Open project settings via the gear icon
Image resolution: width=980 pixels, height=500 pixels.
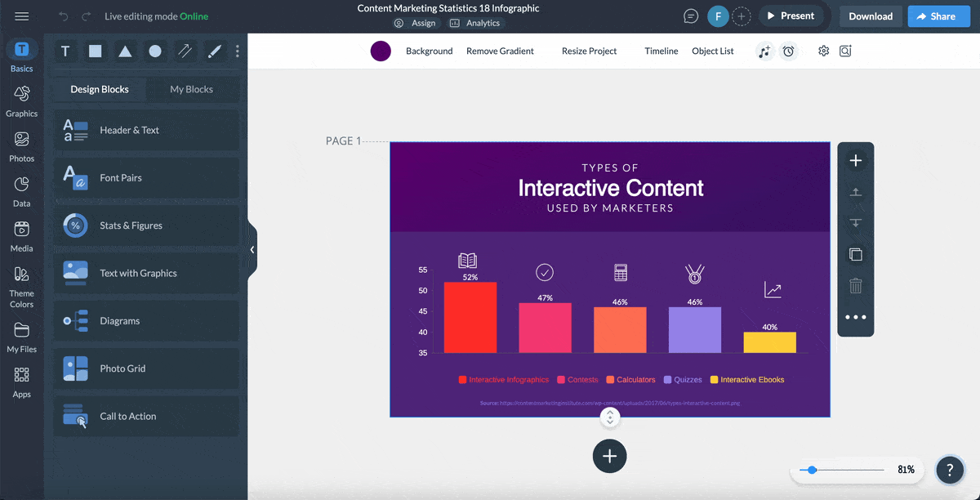coord(823,51)
